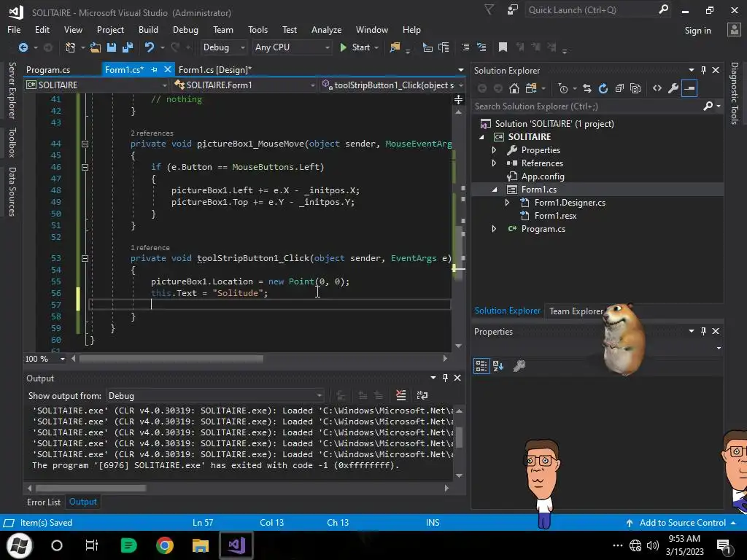Click the Feedback icon beside Quick Launch
The width and height of the screenshot is (747, 560).
point(513,10)
